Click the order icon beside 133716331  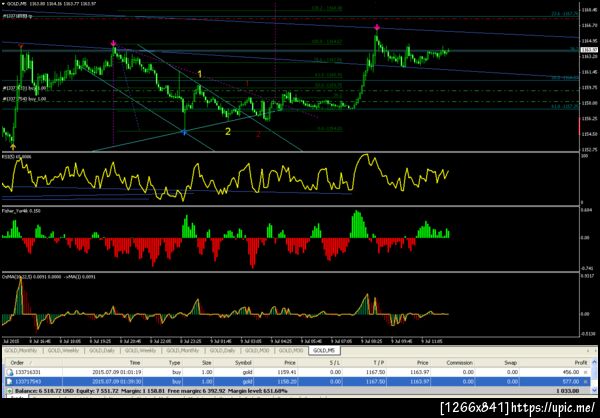point(8,372)
